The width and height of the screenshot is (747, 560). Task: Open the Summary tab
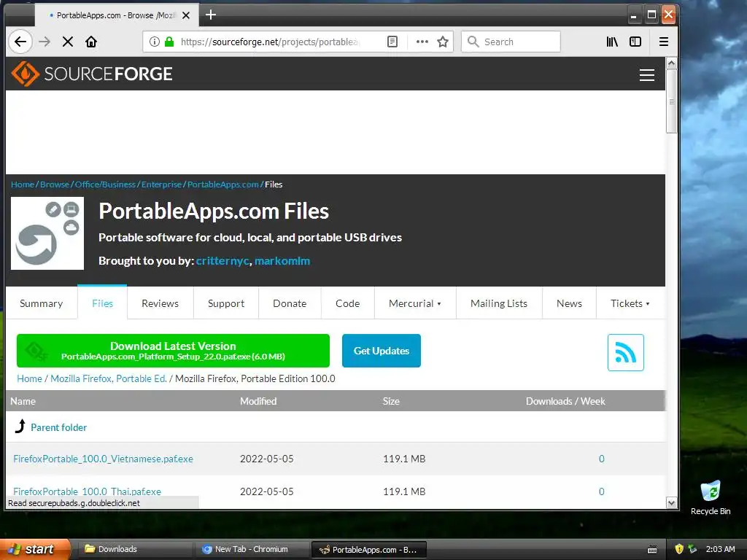tap(42, 303)
